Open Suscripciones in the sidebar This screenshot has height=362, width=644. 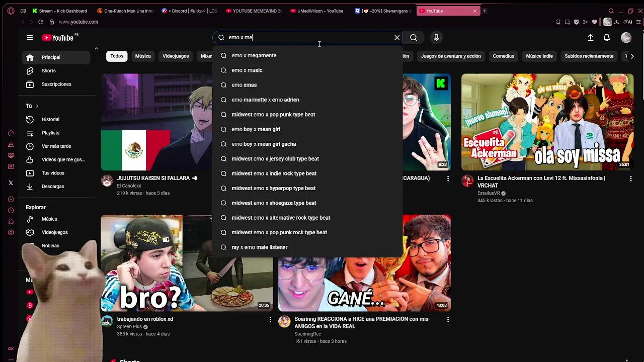click(x=56, y=84)
